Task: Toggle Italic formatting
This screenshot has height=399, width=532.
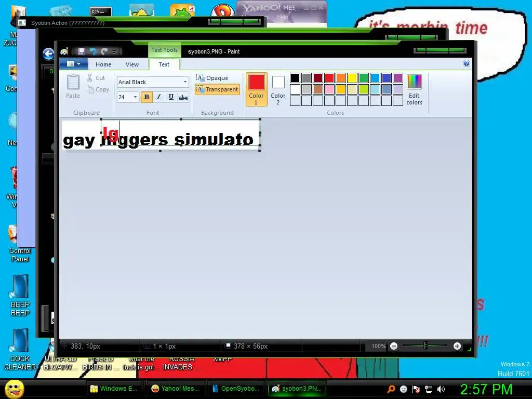Action: pos(158,97)
